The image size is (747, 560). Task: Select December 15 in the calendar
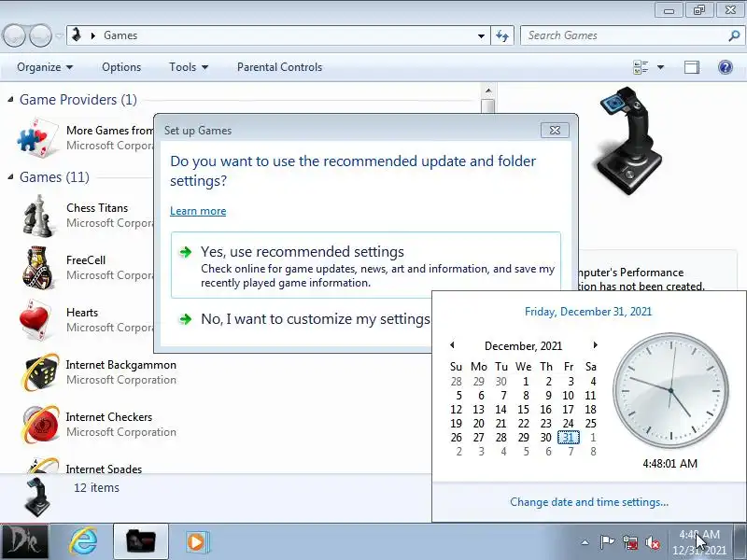click(524, 410)
